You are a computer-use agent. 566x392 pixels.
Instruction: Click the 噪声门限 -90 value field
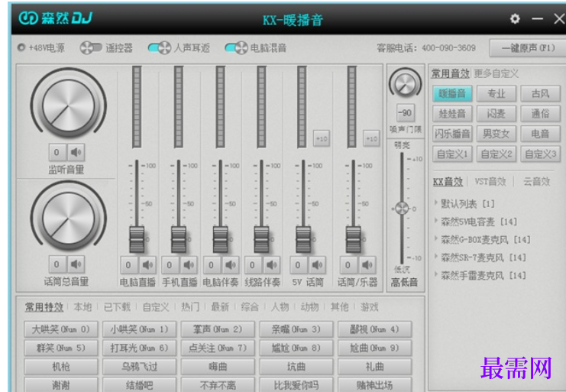coord(405,113)
